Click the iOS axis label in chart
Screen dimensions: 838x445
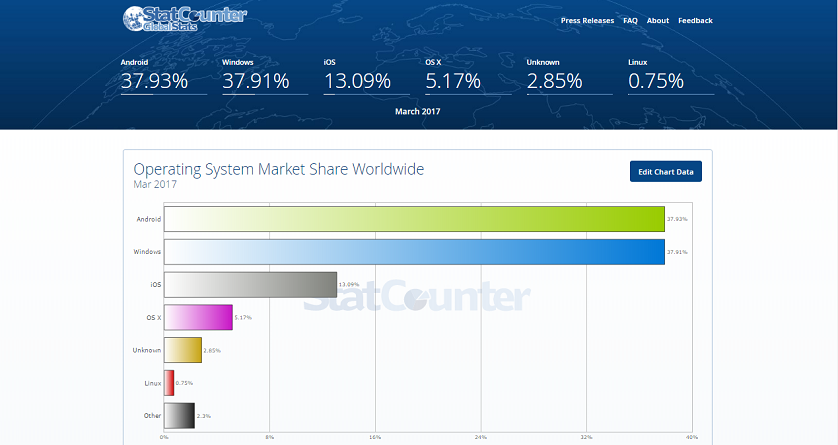(x=156, y=285)
